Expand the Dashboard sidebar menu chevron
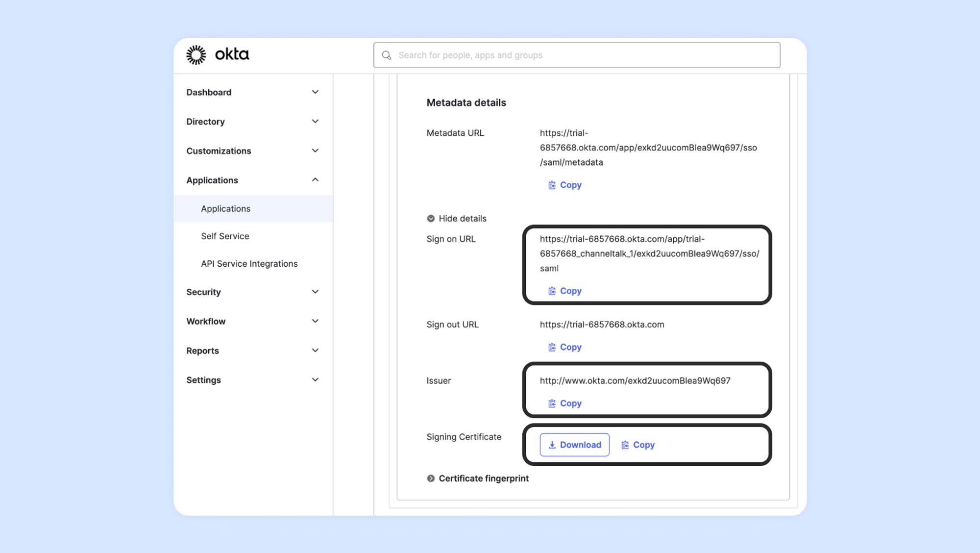This screenshot has width=980, height=553. pos(315,92)
